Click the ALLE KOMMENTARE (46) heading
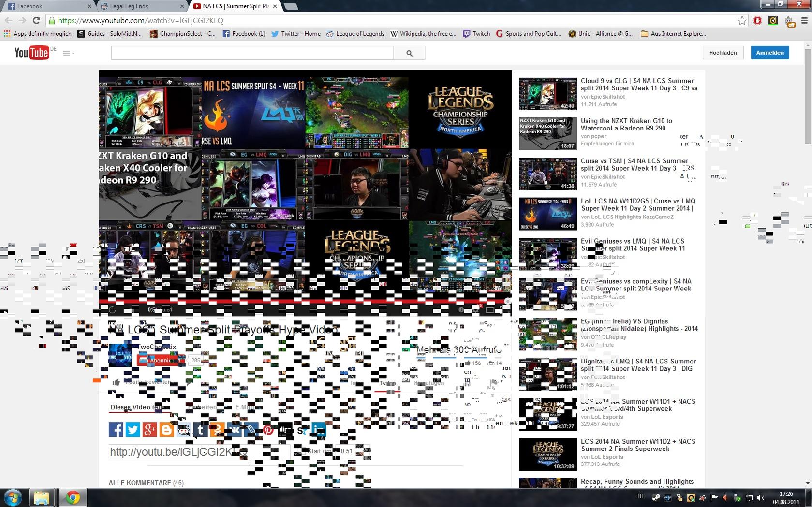812x507 pixels. click(x=146, y=483)
